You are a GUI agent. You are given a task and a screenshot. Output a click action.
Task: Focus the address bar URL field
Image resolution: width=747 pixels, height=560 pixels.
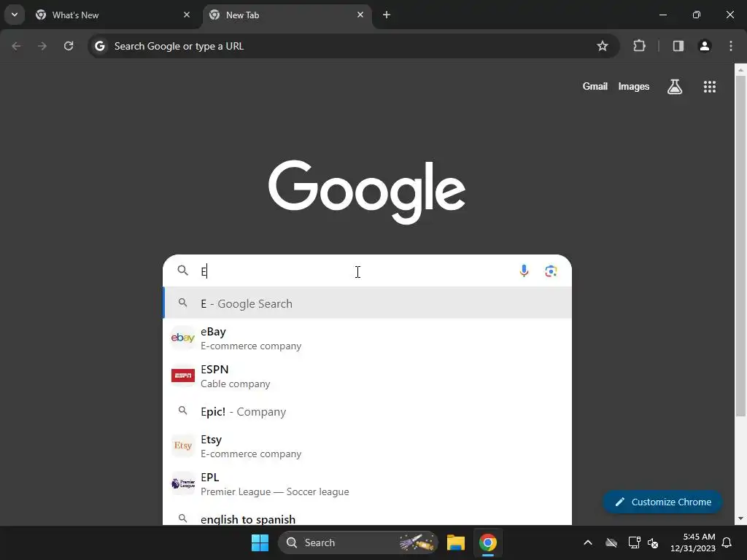click(x=354, y=46)
